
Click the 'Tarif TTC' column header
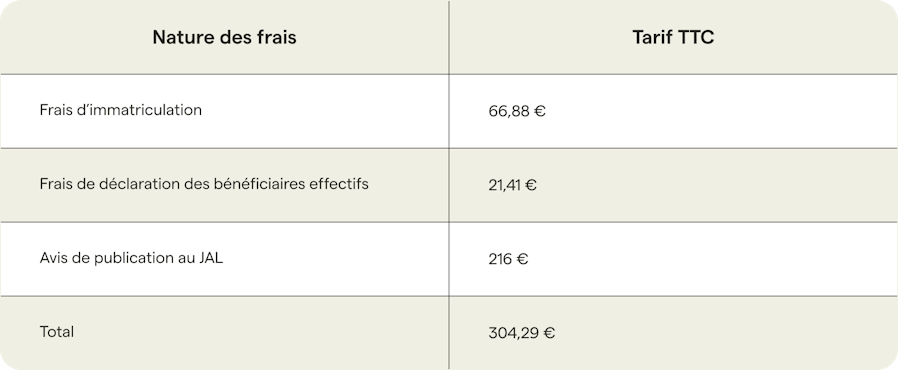click(x=673, y=37)
